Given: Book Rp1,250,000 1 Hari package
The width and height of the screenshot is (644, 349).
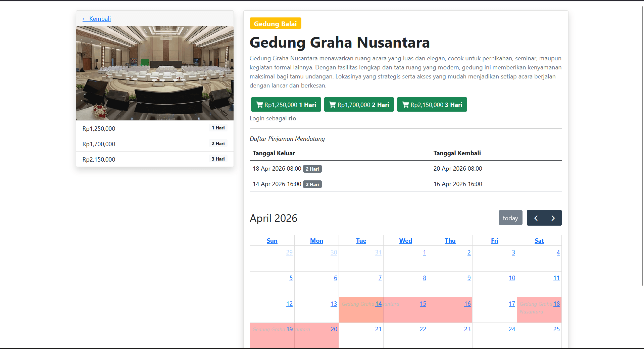Looking at the screenshot, I should 286,105.
